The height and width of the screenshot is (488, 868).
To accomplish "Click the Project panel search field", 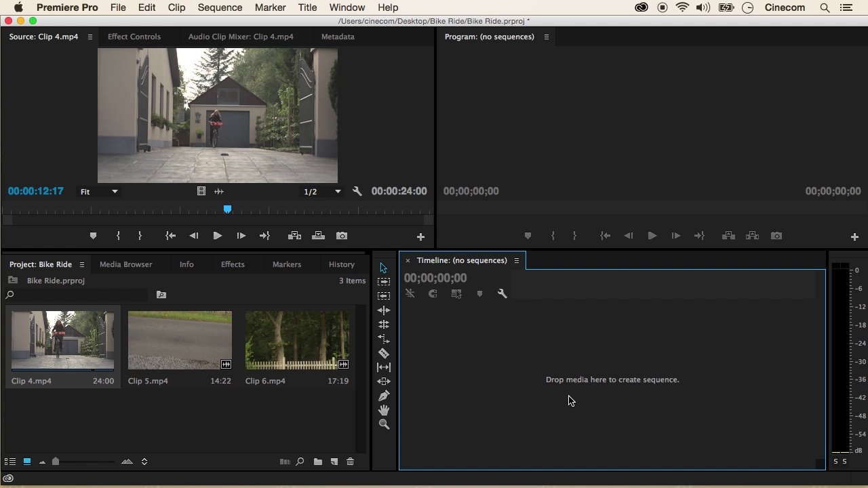I will tap(76, 295).
